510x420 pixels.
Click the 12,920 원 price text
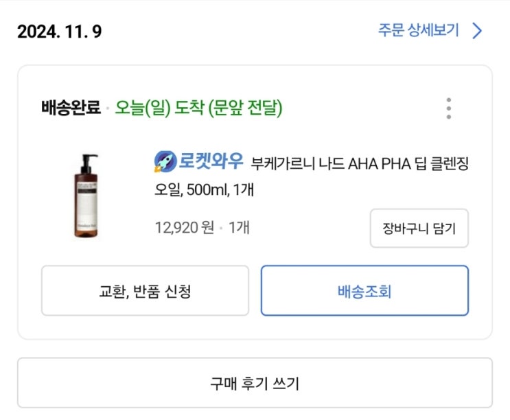point(185,227)
